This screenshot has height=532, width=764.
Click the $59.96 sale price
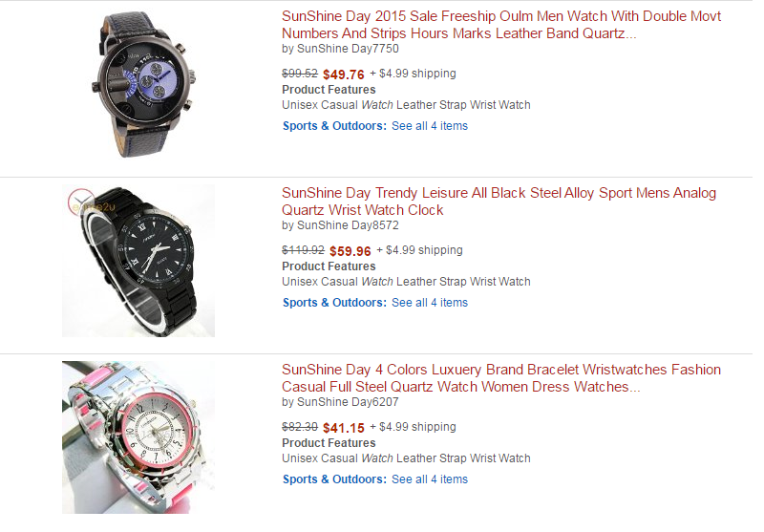tap(350, 251)
